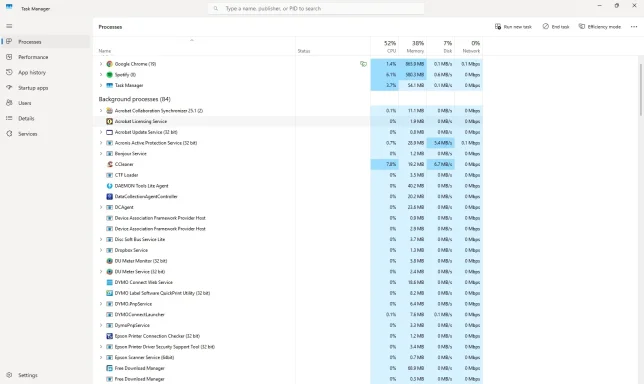Expand the DU Meter Service row
The image size is (644, 384).
click(101, 271)
